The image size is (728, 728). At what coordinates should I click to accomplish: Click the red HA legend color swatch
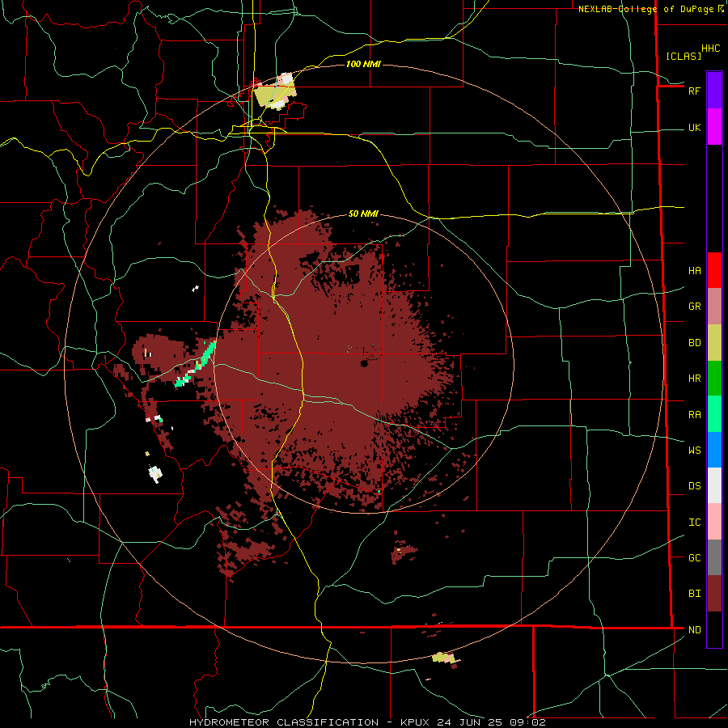pos(714,270)
